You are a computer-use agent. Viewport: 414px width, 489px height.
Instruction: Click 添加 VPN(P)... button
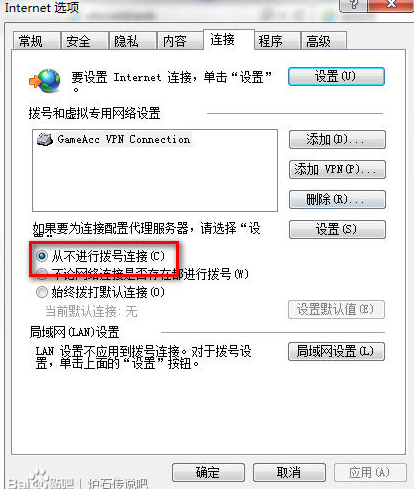coord(337,169)
